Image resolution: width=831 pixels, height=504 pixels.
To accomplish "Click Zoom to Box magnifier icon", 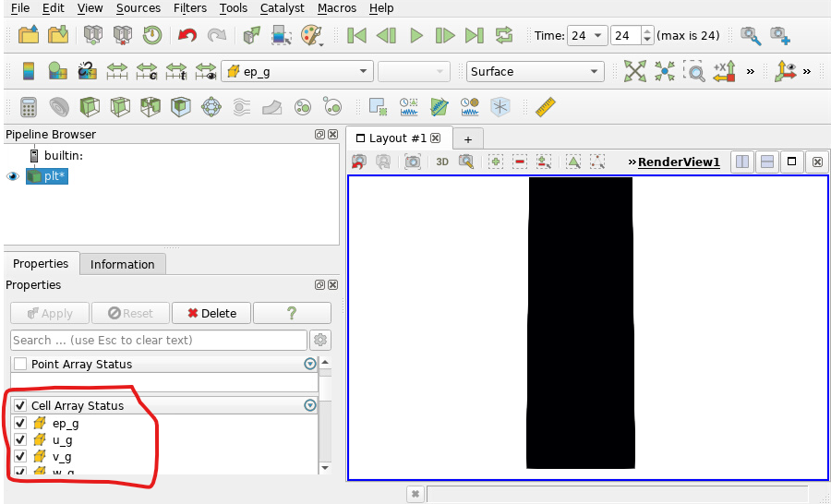I will click(694, 71).
